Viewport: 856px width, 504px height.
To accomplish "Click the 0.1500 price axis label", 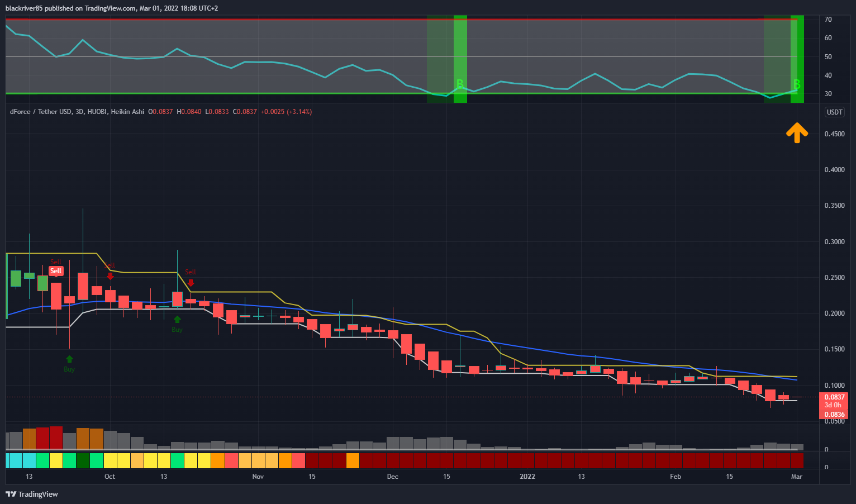I will 835,349.
